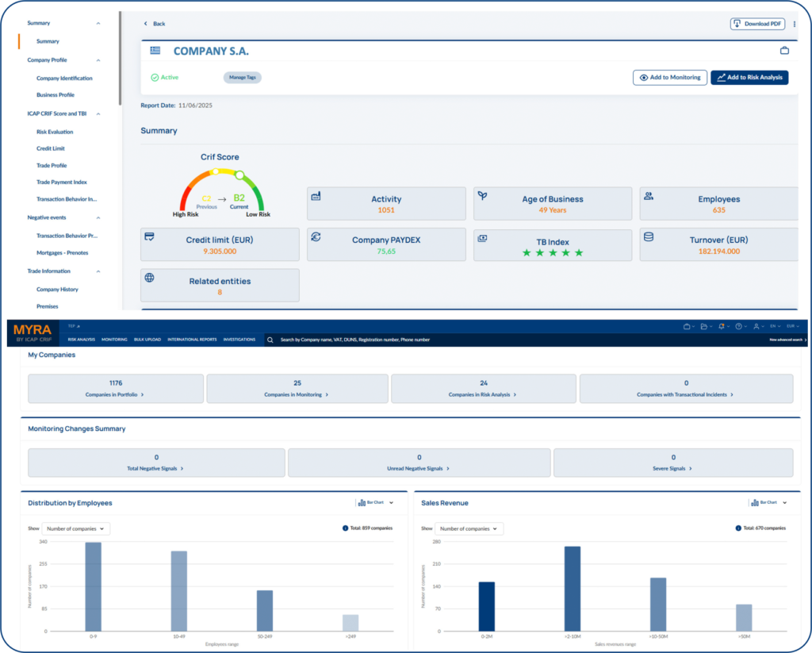
Task: Click the Download PDF button
Action: click(x=757, y=24)
